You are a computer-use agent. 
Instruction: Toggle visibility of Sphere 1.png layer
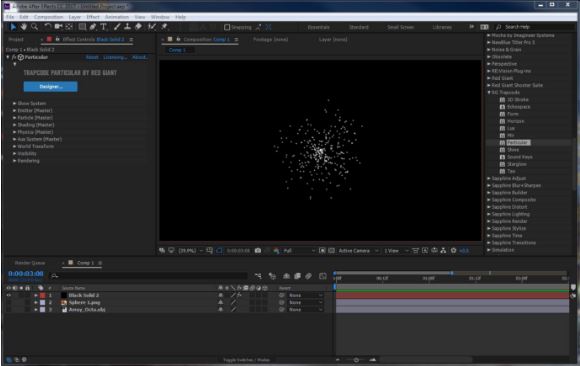pos(9,302)
